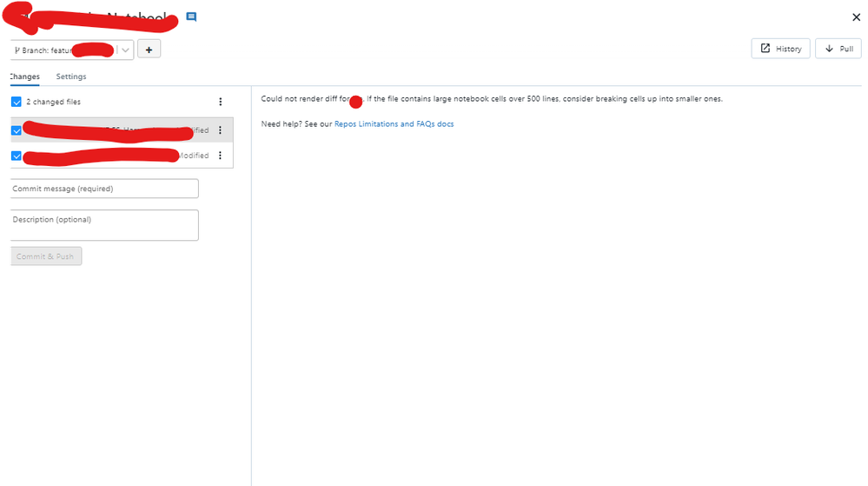Uncheck the second modified file checkbox
This screenshot has height=486, width=868.
click(x=16, y=156)
